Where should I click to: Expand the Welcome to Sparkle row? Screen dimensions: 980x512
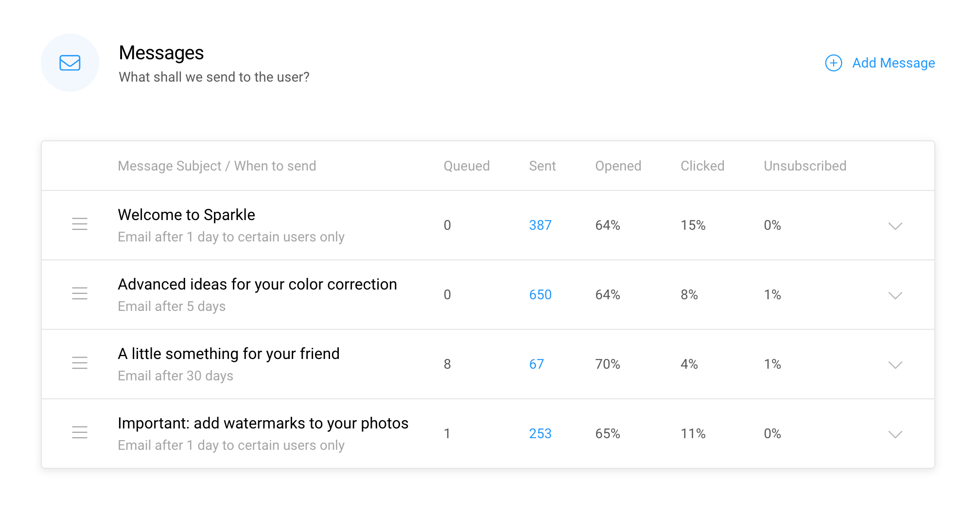(895, 226)
